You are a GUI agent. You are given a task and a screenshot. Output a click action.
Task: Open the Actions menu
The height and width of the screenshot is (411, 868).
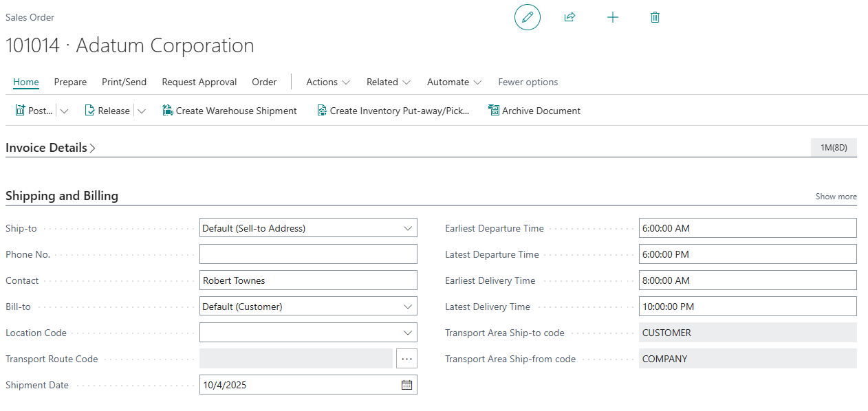328,82
